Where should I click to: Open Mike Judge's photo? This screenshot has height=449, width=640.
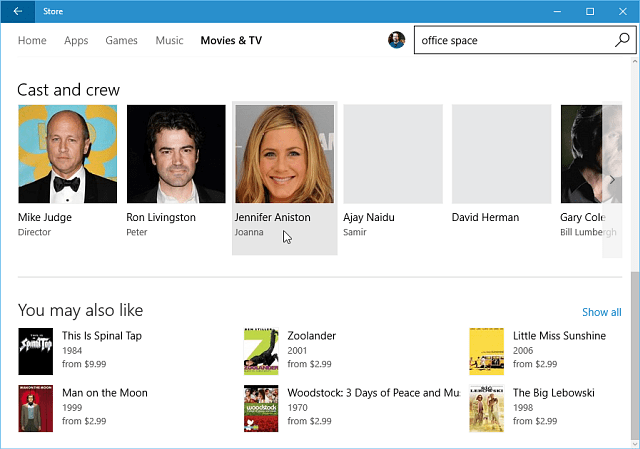click(x=67, y=154)
